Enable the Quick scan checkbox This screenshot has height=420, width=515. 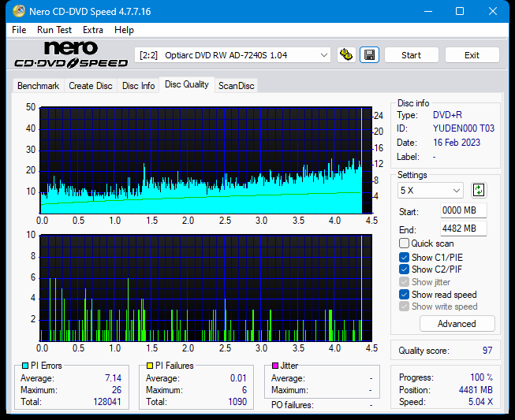(404, 243)
